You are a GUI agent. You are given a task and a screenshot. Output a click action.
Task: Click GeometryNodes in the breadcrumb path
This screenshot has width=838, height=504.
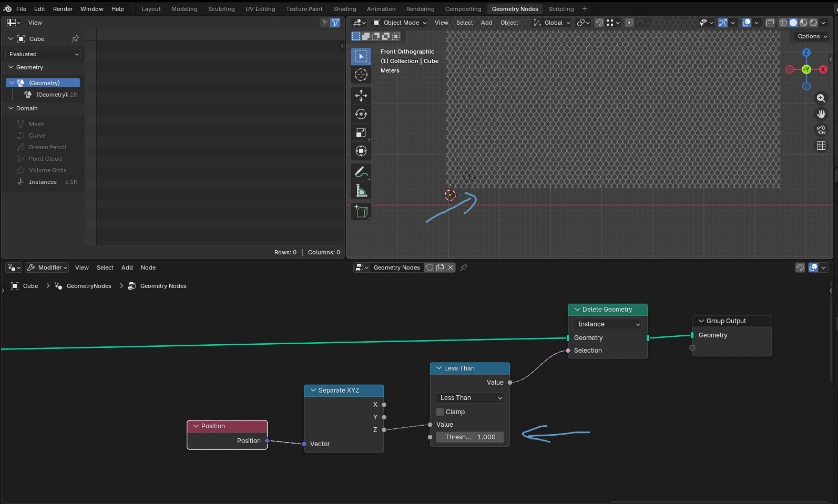point(89,286)
